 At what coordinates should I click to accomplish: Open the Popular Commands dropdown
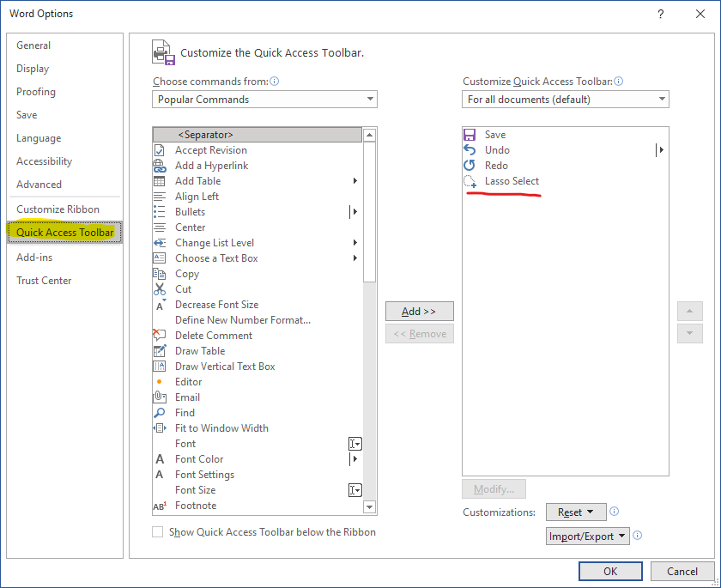pyautogui.click(x=264, y=99)
